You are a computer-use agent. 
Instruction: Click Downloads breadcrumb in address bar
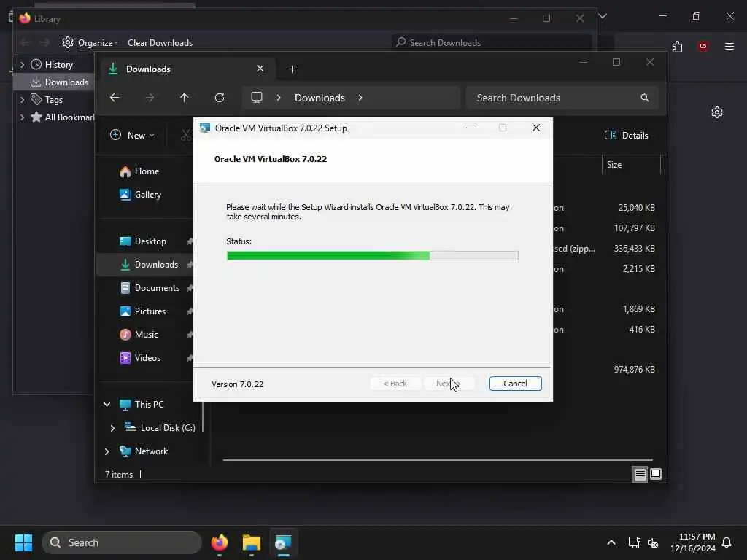(320, 98)
